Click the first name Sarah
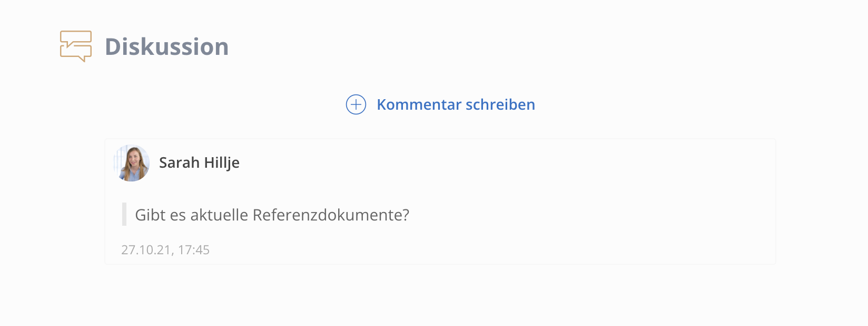The width and height of the screenshot is (868, 326). pyautogui.click(x=179, y=162)
